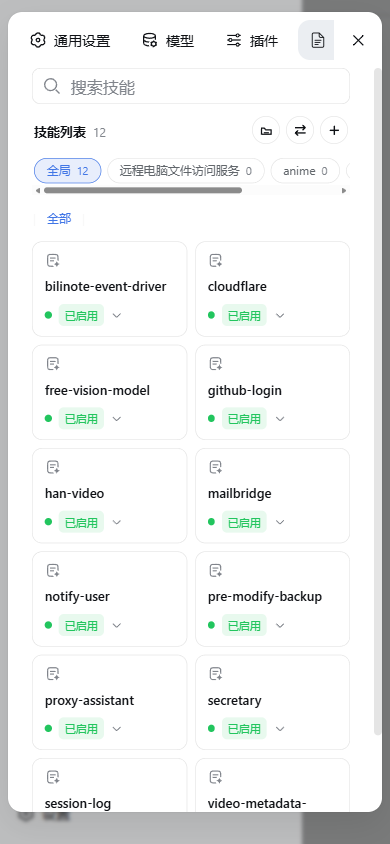Toggle 已启用 status of notify-user
This screenshot has height=844, width=390.
click(81, 625)
